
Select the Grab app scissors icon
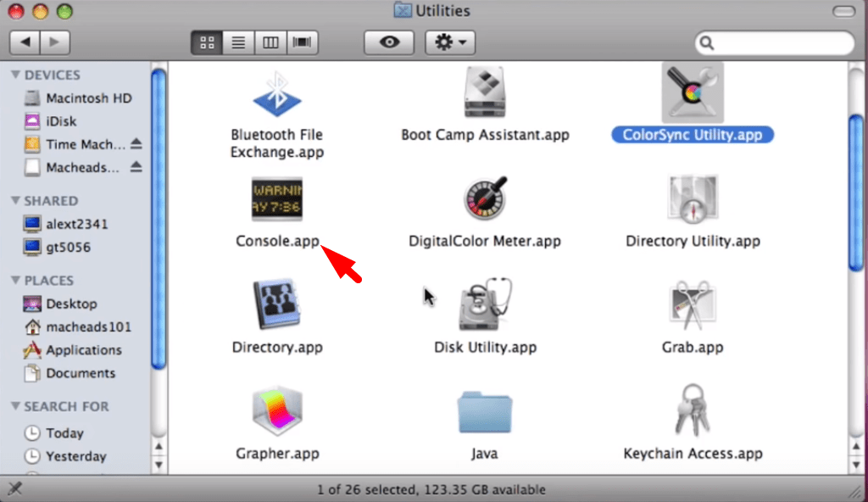pyautogui.click(x=693, y=305)
